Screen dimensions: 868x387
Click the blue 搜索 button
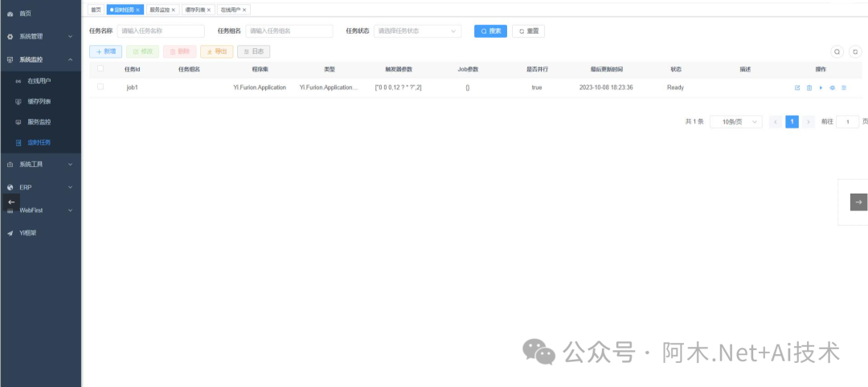pos(490,31)
